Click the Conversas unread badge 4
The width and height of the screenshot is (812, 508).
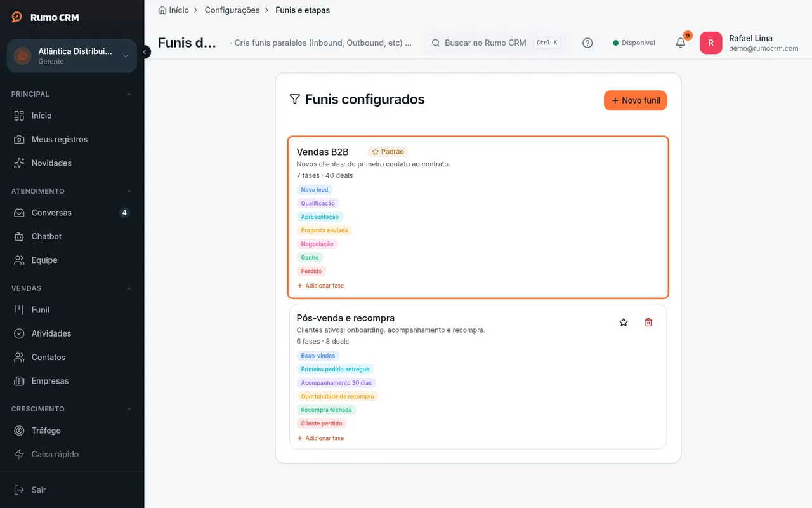point(124,213)
